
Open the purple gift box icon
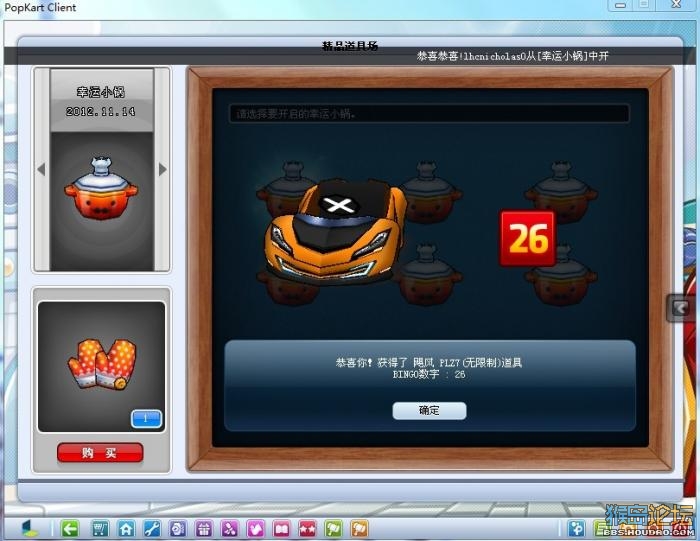(x=204, y=529)
